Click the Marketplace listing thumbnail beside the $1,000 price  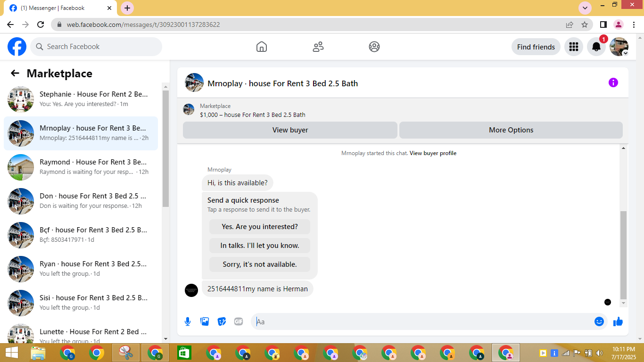[189, 109]
